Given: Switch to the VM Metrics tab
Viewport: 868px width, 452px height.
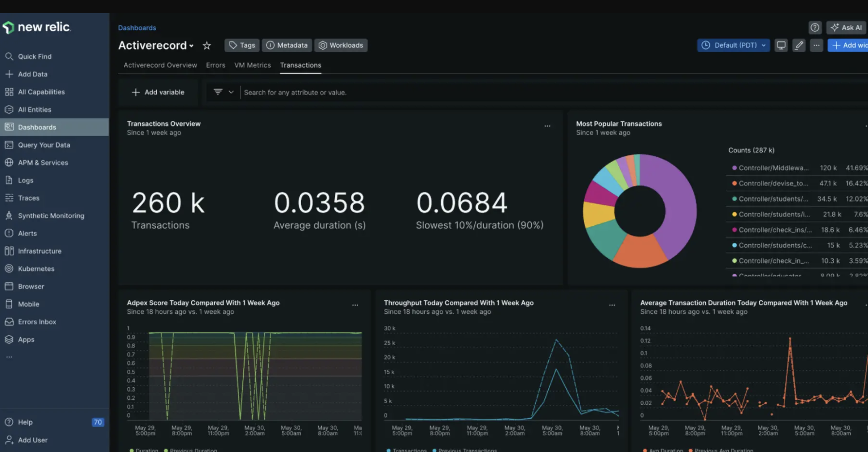Looking at the screenshot, I should 252,65.
